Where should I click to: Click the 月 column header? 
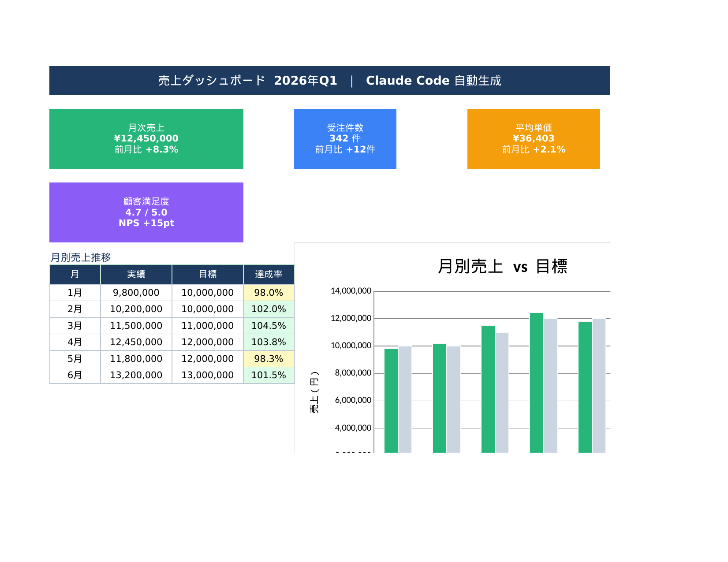[75, 274]
